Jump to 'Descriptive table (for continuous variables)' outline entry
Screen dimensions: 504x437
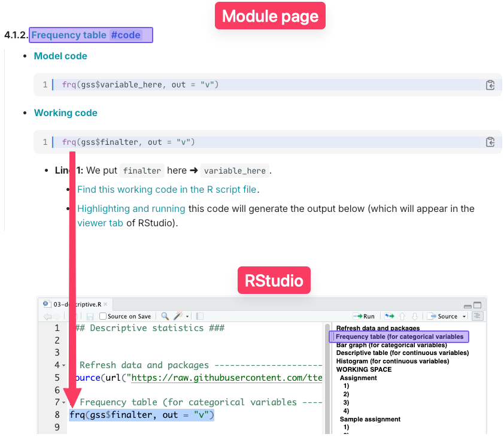(x=402, y=353)
